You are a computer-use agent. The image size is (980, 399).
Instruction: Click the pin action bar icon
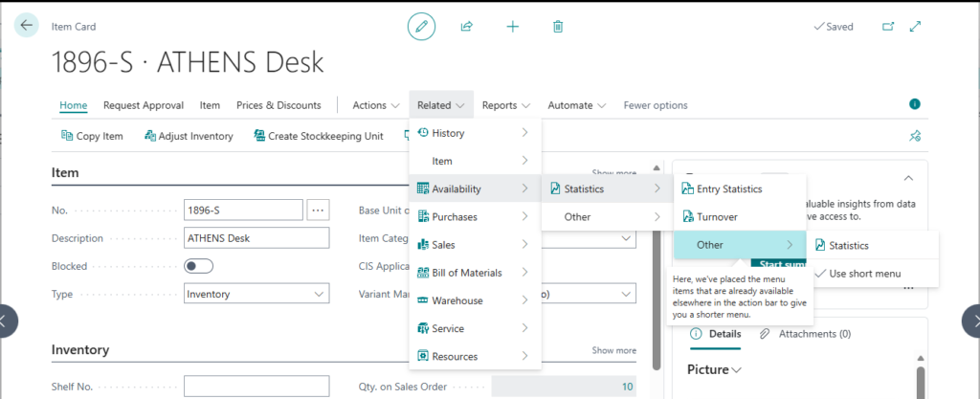[x=915, y=136]
